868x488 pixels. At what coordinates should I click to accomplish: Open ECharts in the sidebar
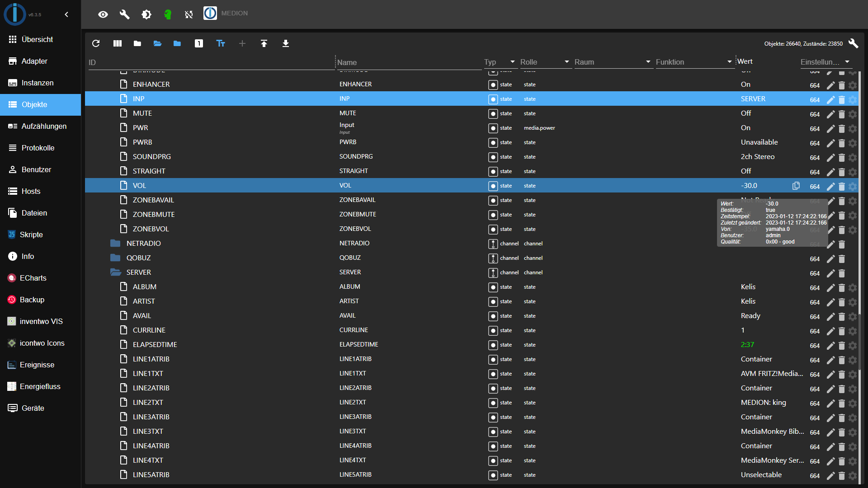click(40, 278)
